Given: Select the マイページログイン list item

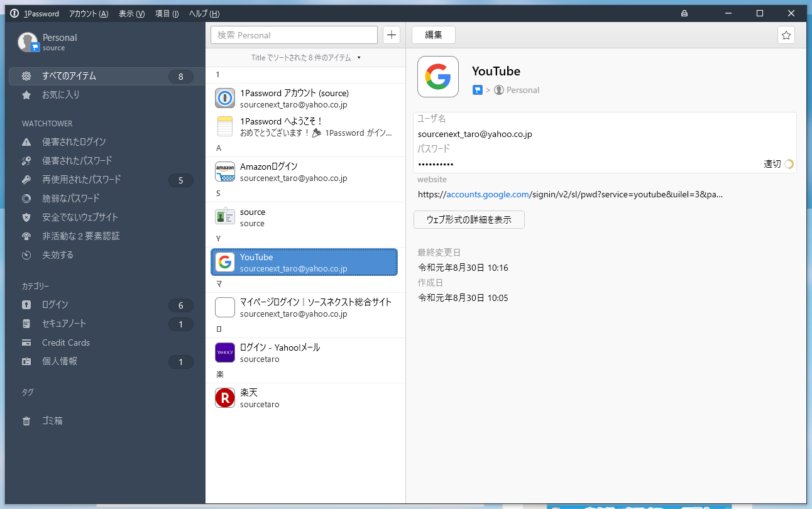Looking at the screenshot, I should 305,308.
